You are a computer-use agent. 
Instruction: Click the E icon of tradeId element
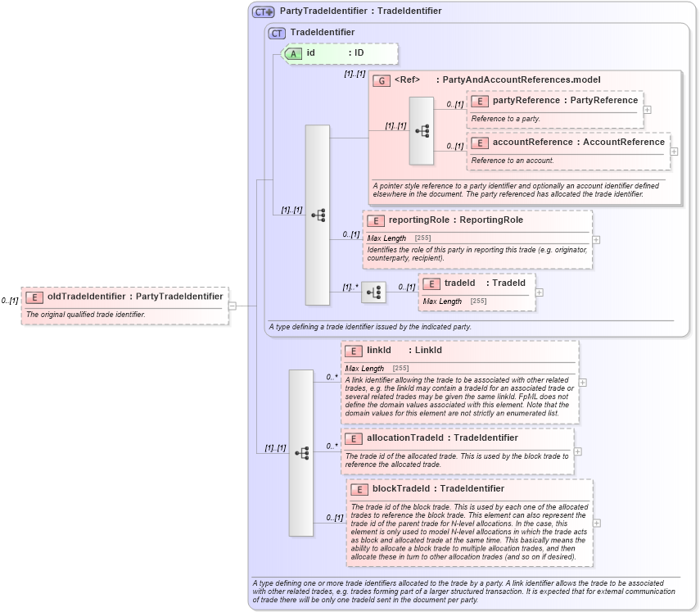431,283
